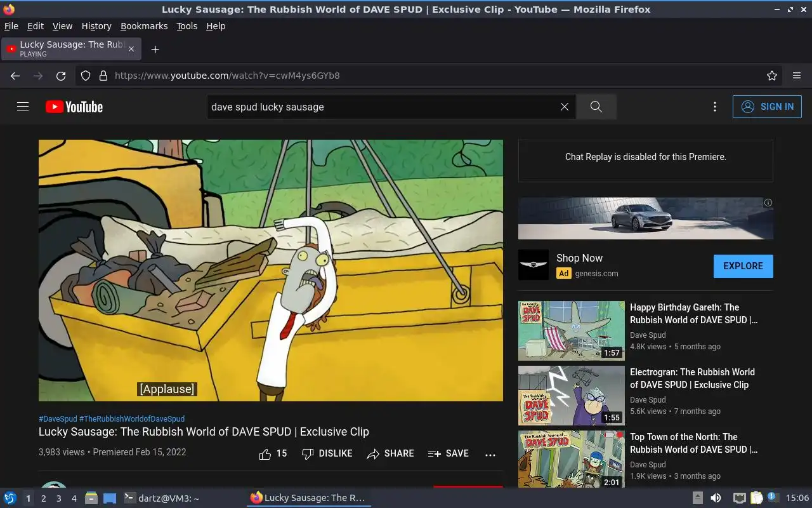
Task: Click the Genesis advertiser logo
Action: click(534, 265)
